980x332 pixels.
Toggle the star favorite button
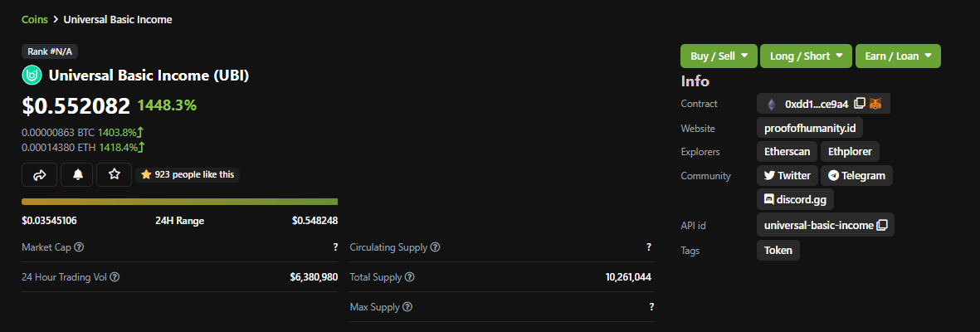click(x=115, y=175)
